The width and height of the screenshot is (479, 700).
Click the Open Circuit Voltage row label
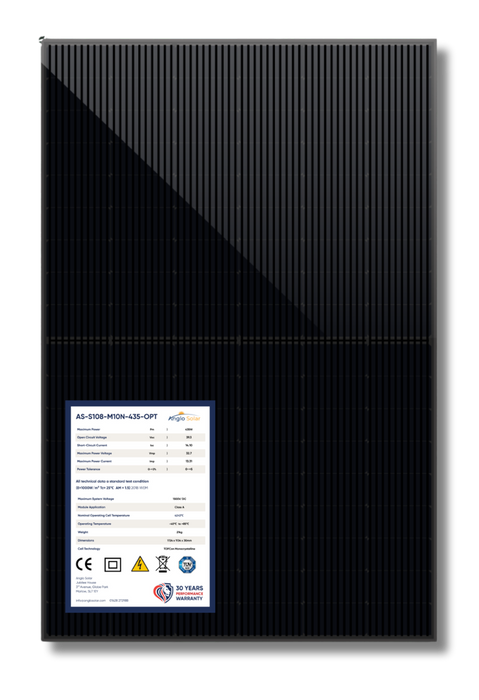(92, 438)
